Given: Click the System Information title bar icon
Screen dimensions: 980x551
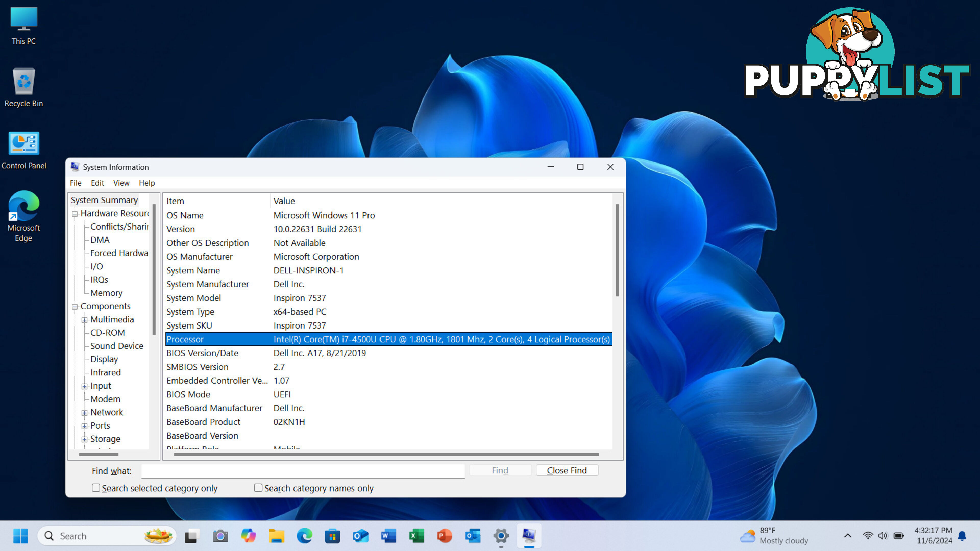Looking at the screenshot, I should coord(75,167).
